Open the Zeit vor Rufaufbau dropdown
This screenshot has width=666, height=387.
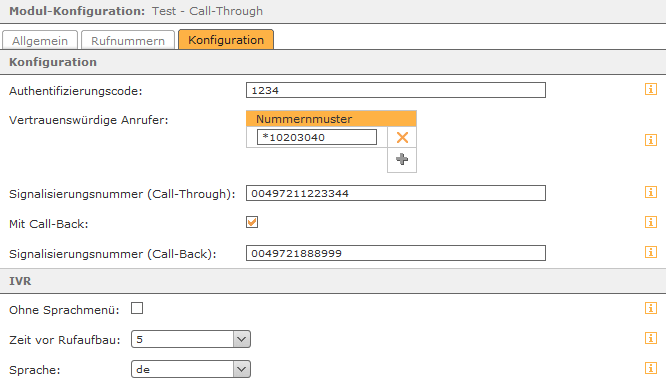click(x=191, y=339)
